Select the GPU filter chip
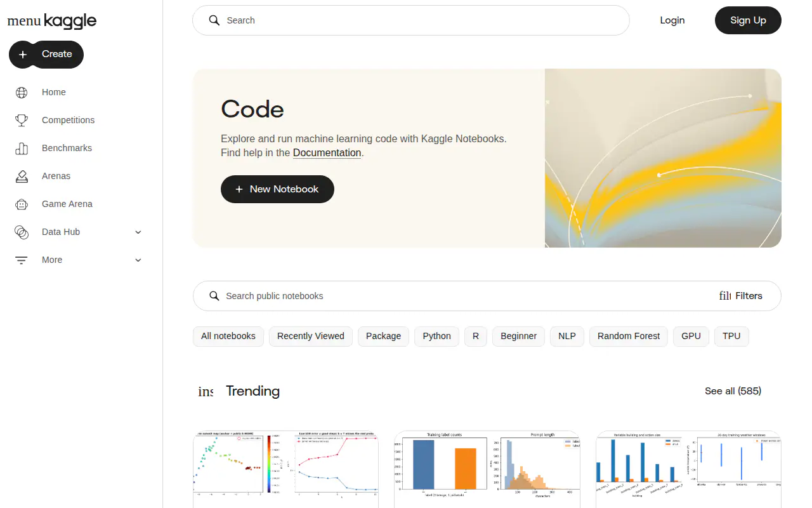The image size is (812, 508). (691, 336)
